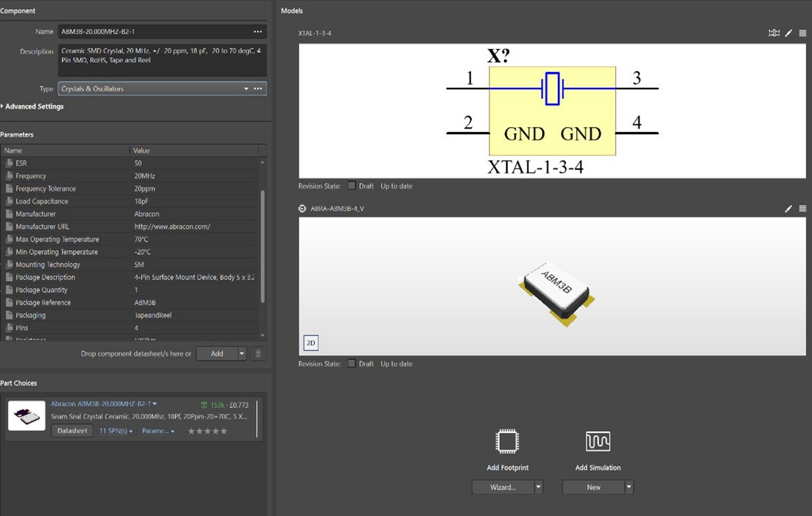Click the Description text field
Viewport: 812px width, 516px height.
(x=162, y=60)
